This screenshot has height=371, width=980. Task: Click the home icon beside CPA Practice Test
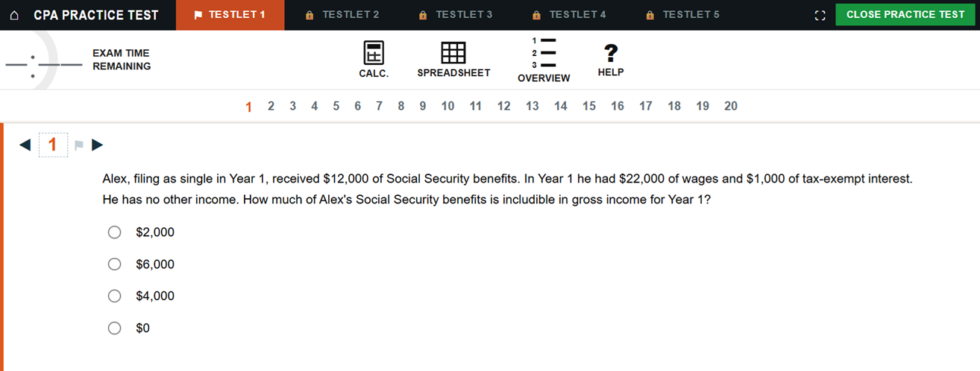point(16,15)
